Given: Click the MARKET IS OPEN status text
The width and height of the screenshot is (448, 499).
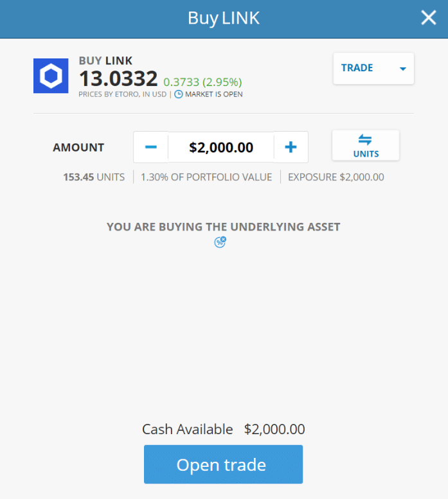Looking at the screenshot, I should pos(214,94).
